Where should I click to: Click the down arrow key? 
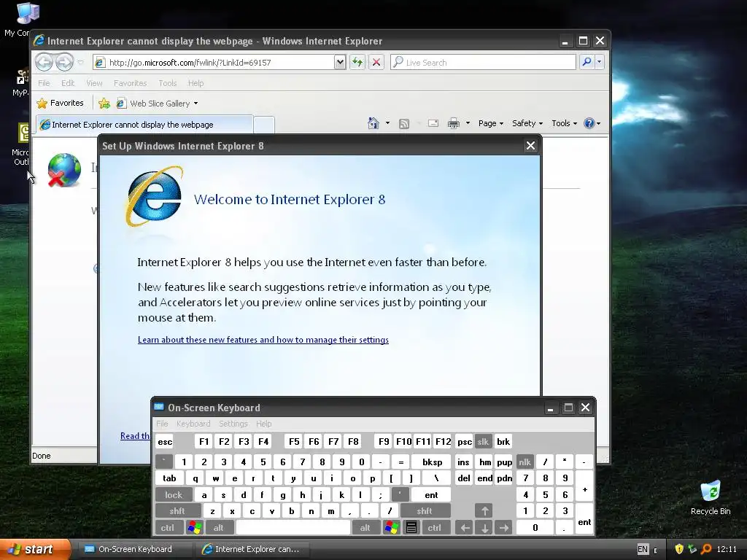point(484,528)
